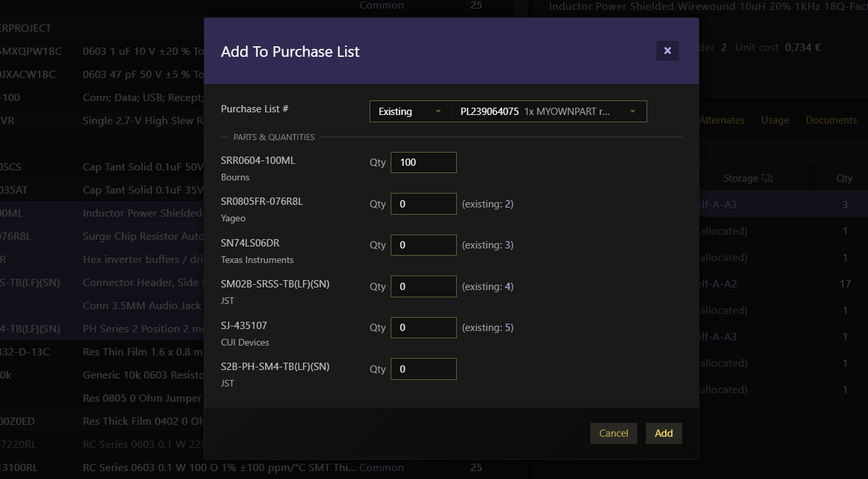Click the Purchase List # label
Viewport: 868px width, 479px height.
click(x=255, y=108)
